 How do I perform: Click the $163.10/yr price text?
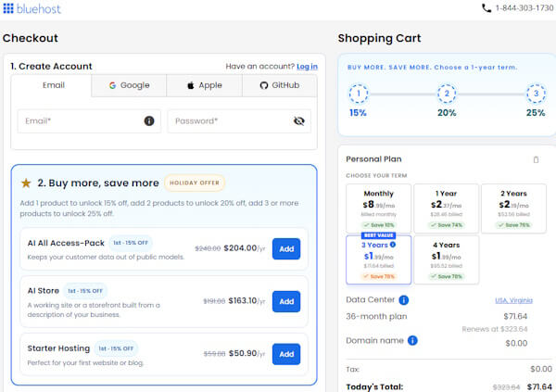[246, 301]
